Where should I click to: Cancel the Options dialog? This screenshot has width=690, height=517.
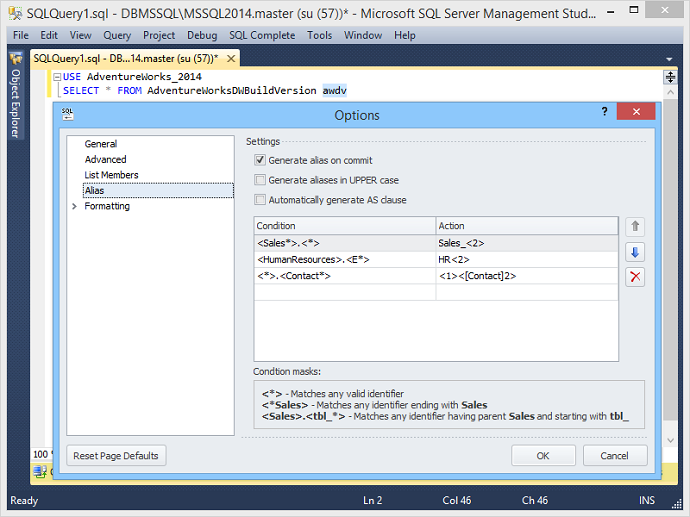coord(615,456)
